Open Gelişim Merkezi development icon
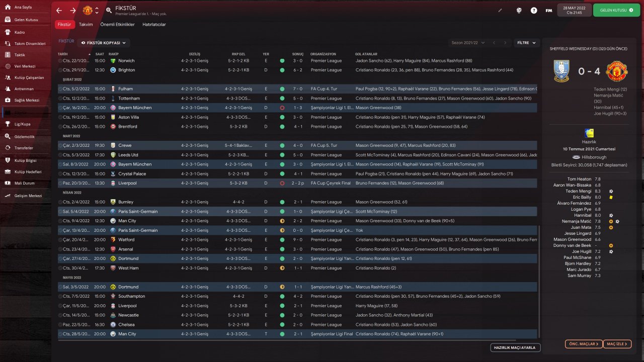This screenshot has height=362, width=644. 8,195
